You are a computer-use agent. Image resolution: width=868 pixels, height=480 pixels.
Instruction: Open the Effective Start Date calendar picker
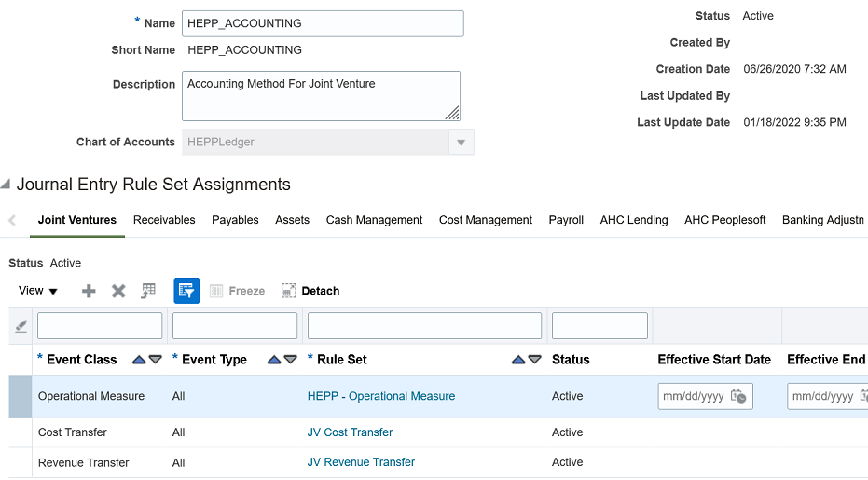(x=738, y=396)
